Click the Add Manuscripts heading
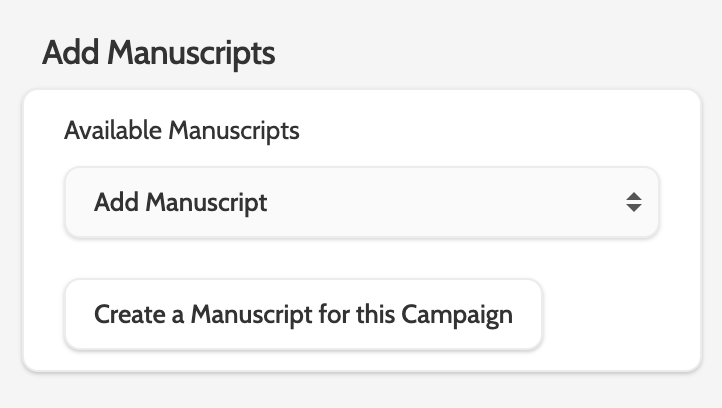This screenshot has height=408, width=722. [x=158, y=53]
